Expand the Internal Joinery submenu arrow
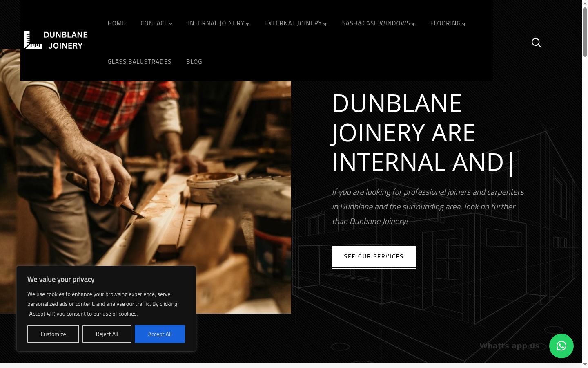This screenshot has height=368, width=588. coord(248,24)
